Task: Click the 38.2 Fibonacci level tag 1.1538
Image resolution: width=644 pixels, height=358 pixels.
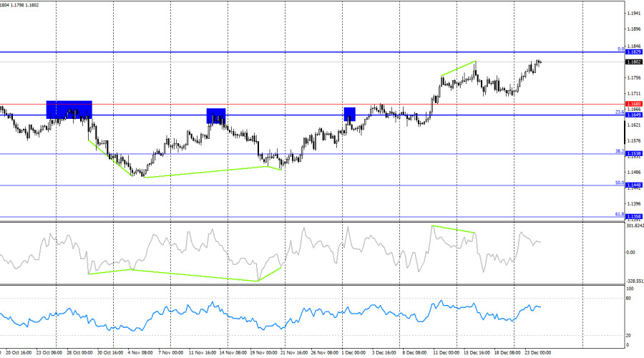Action: (633, 154)
